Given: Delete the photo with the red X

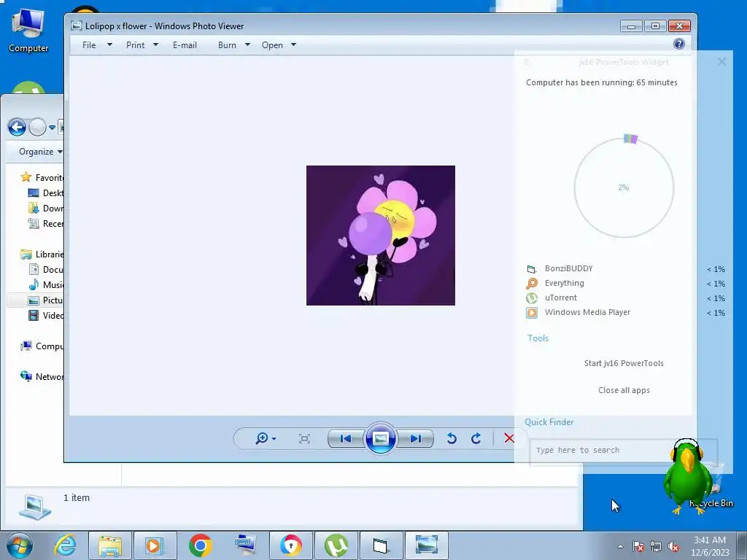Looking at the screenshot, I should coord(508,438).
